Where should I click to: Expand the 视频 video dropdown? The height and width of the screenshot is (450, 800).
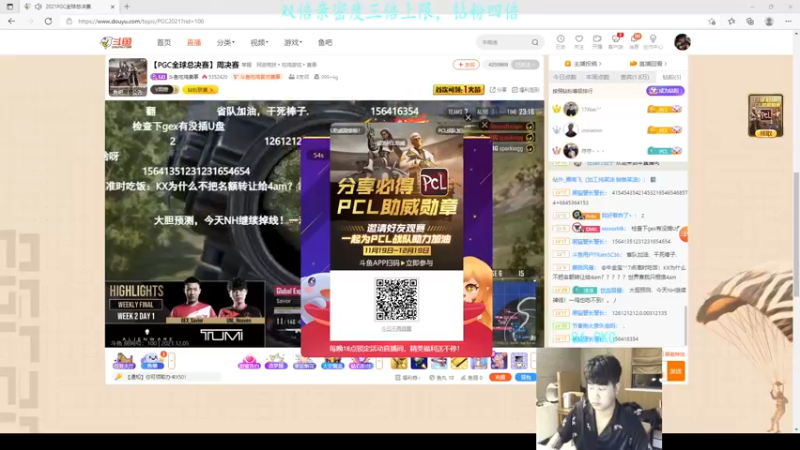259,42
